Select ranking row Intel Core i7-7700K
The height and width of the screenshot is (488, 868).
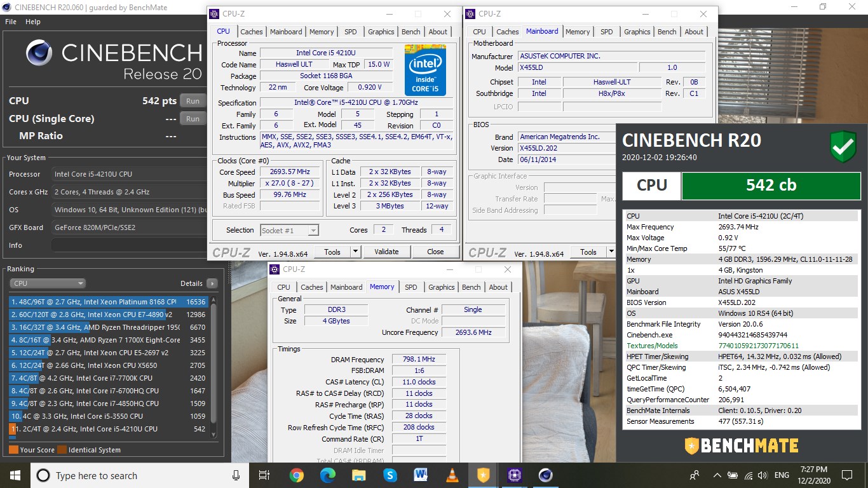click(109, 378)
